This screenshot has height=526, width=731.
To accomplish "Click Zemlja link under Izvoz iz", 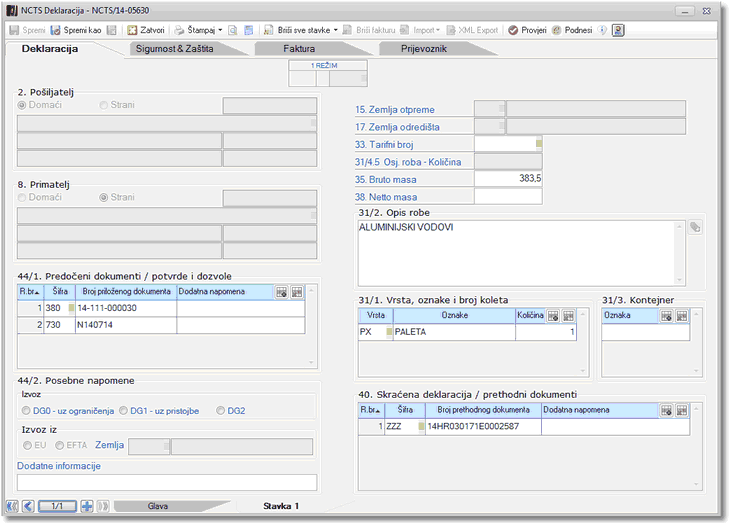I will [x=110, y=445].
